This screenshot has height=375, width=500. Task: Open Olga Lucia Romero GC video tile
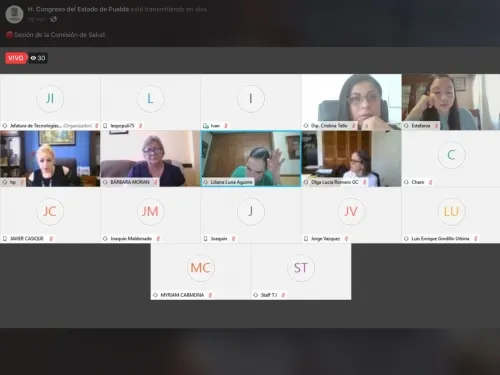351,159
